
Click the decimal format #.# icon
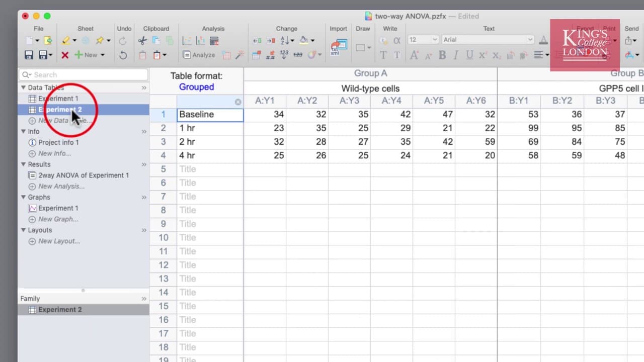point(271,55)
